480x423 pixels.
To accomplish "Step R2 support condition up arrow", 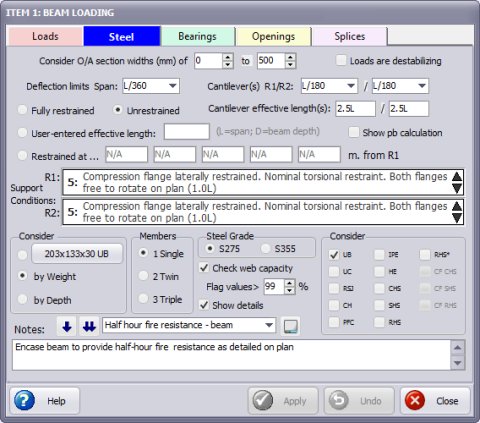I will (x=457, y=206).
